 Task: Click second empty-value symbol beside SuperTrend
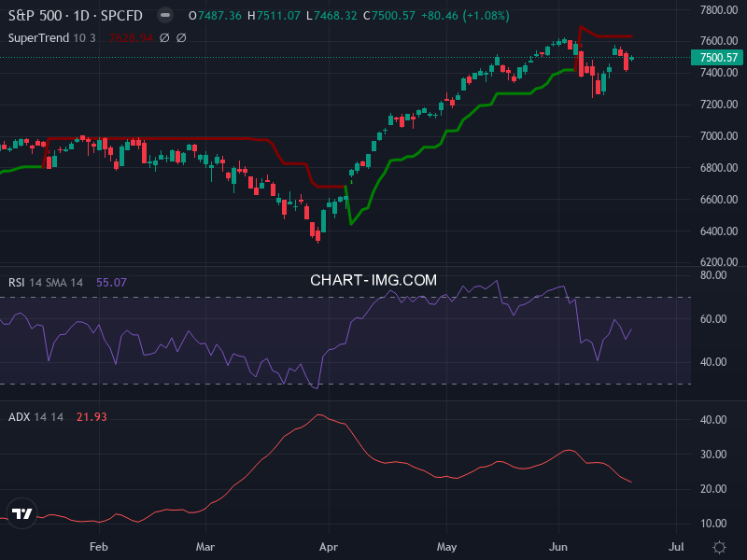[x=181, y=37]
